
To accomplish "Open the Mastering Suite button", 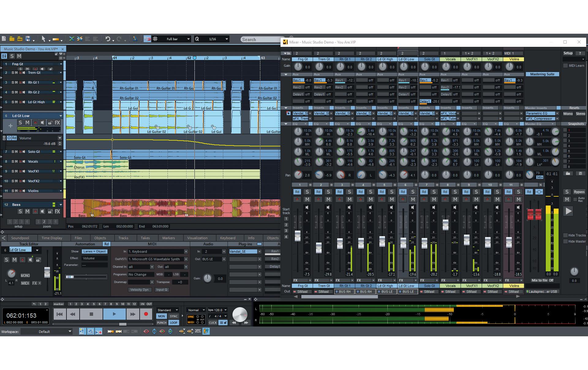I will [542, 74].
